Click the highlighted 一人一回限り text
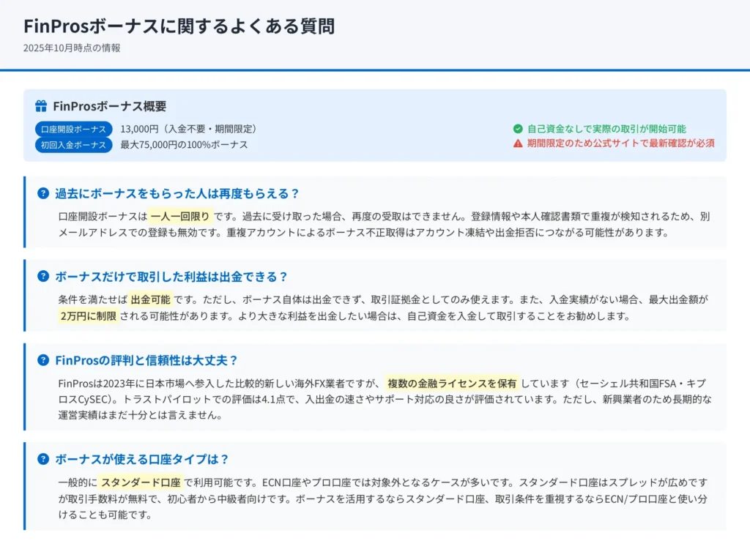This screenshot has height=560, width=750. tap(180, 217)
